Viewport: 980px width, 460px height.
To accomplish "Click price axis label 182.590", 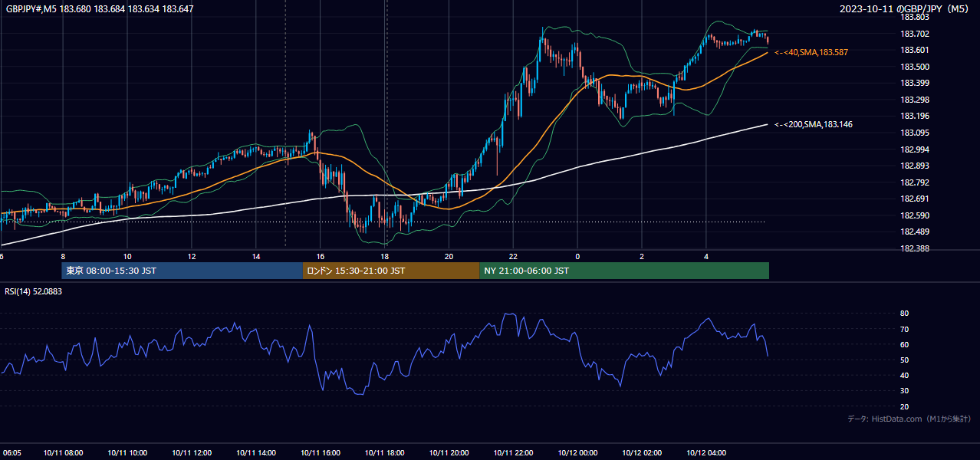I will point(915,215).
